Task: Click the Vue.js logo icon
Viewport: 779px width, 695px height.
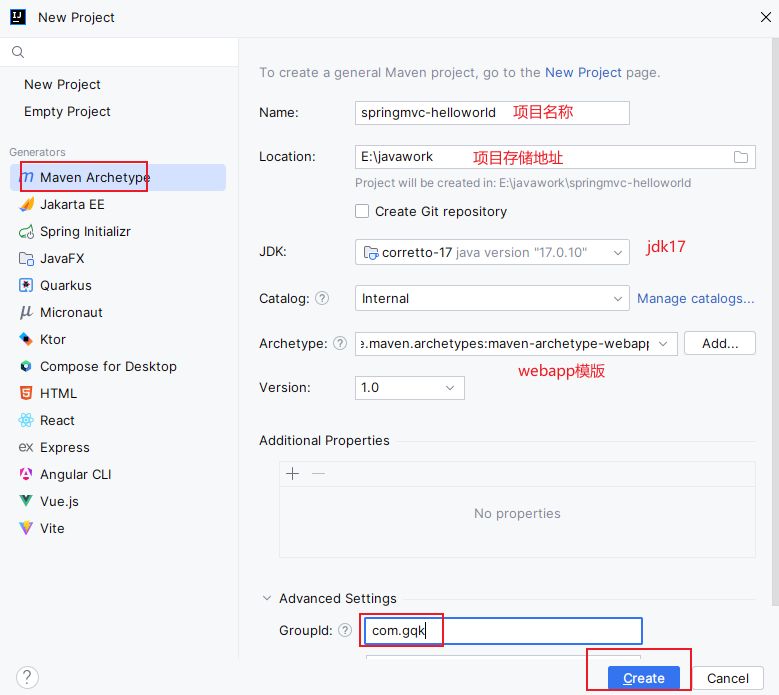Action: tap(26, 501)
